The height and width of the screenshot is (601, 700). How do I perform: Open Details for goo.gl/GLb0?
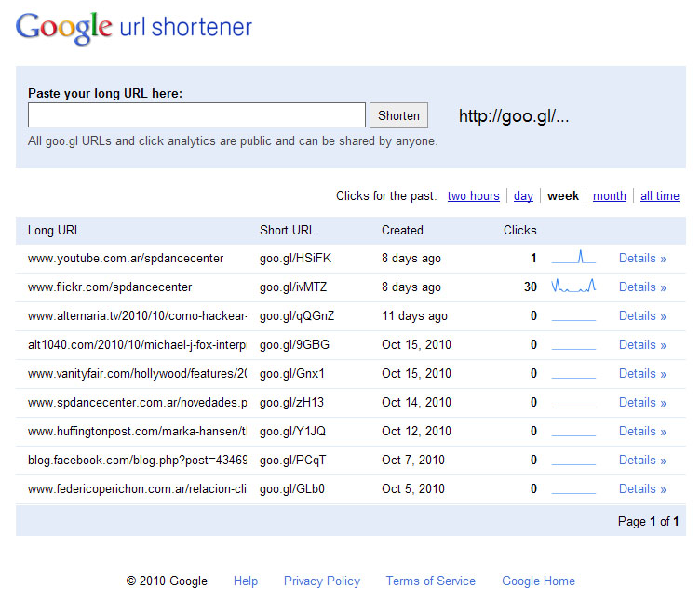pyautogui.click(x=642, y=489)
